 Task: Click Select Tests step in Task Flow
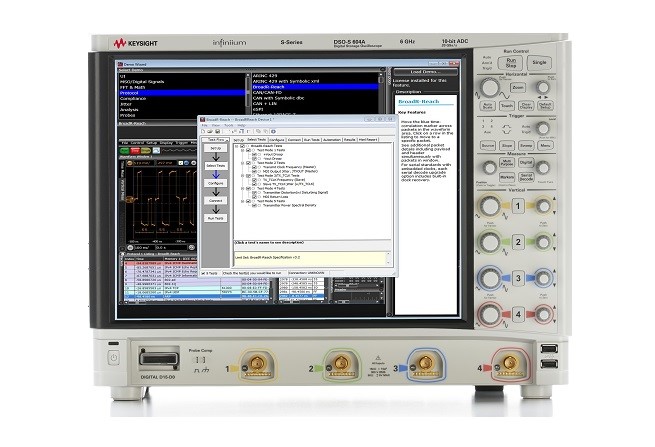click(x=216, y=166)
